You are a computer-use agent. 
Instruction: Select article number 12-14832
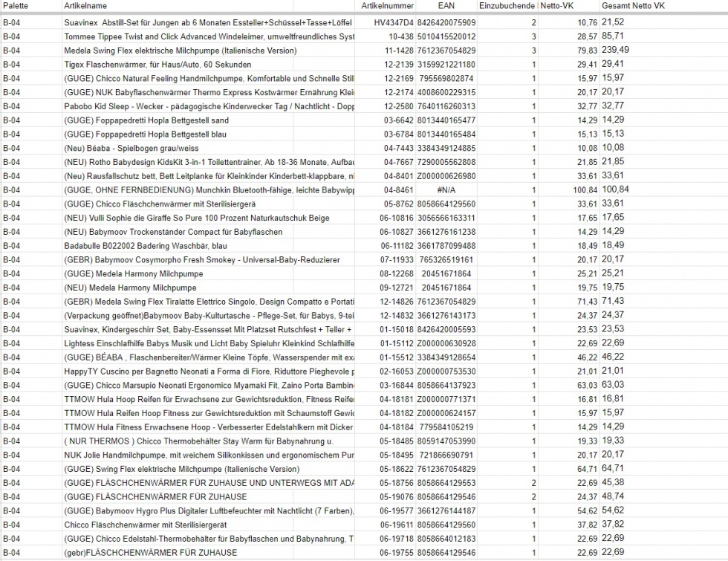397,315
